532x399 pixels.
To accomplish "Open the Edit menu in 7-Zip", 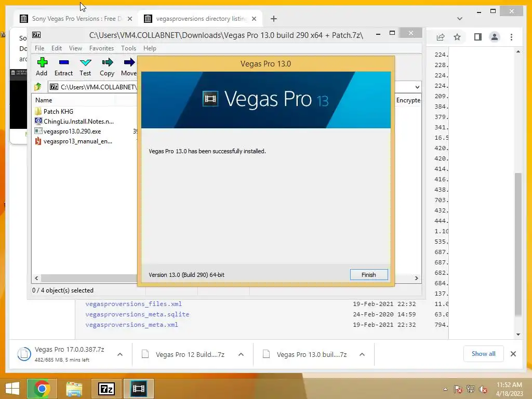I will [56, 48].
